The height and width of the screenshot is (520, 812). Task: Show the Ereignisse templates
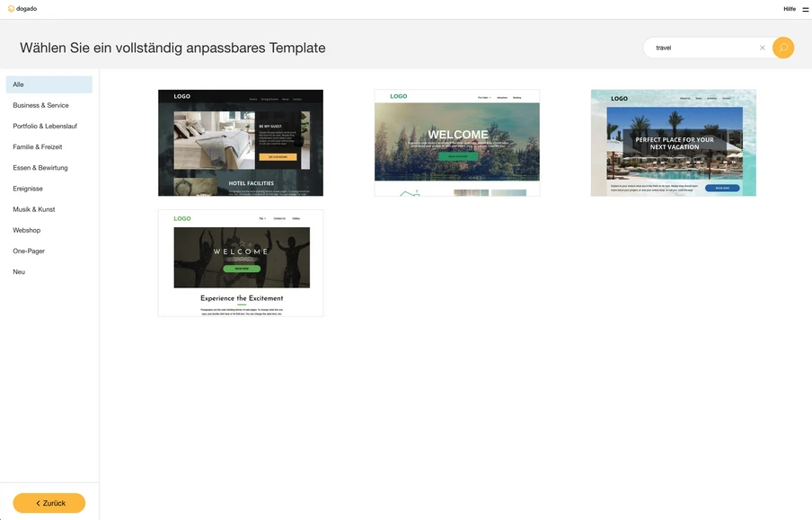tap(28, 189)
